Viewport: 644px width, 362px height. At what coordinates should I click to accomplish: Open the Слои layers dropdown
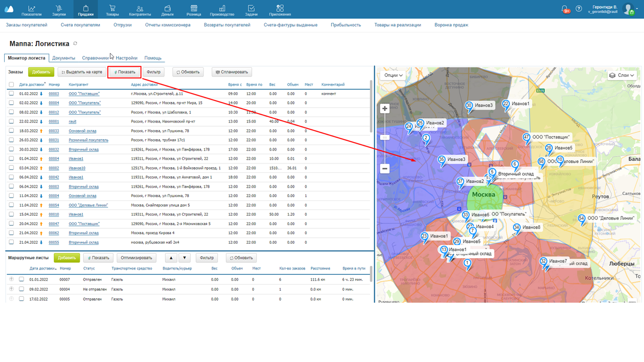(622, 75)
